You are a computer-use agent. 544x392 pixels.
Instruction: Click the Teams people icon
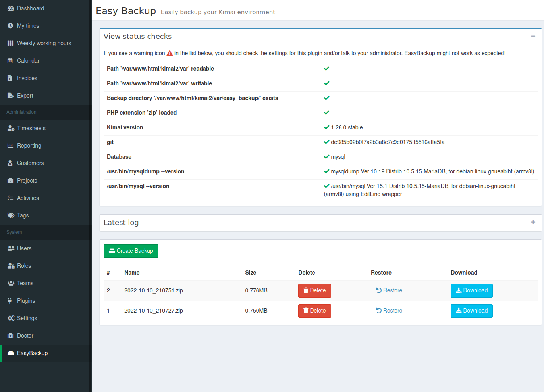[11, 283]
